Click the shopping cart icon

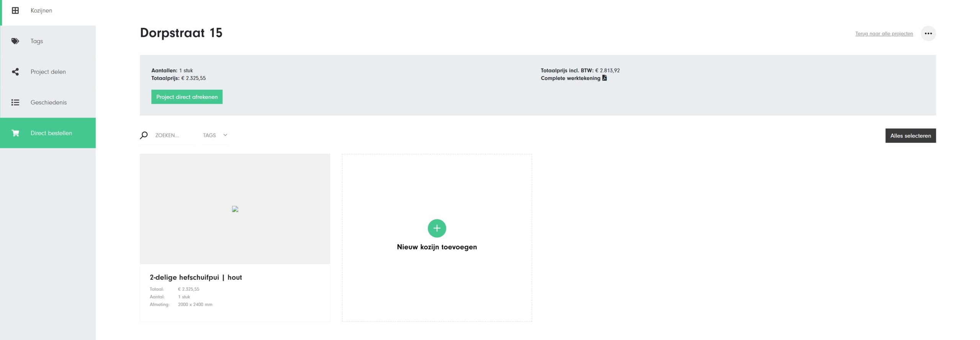coord(15,133)
